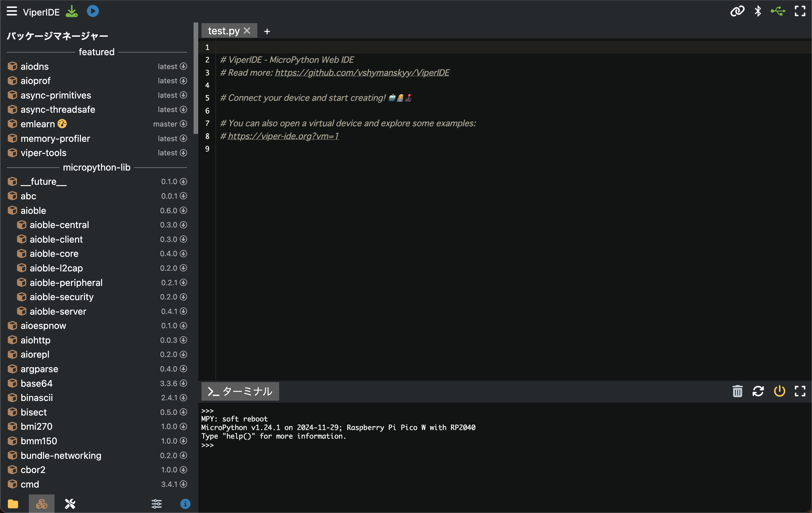Open the ViperIDE GitHub link in editor

point(362,73)
